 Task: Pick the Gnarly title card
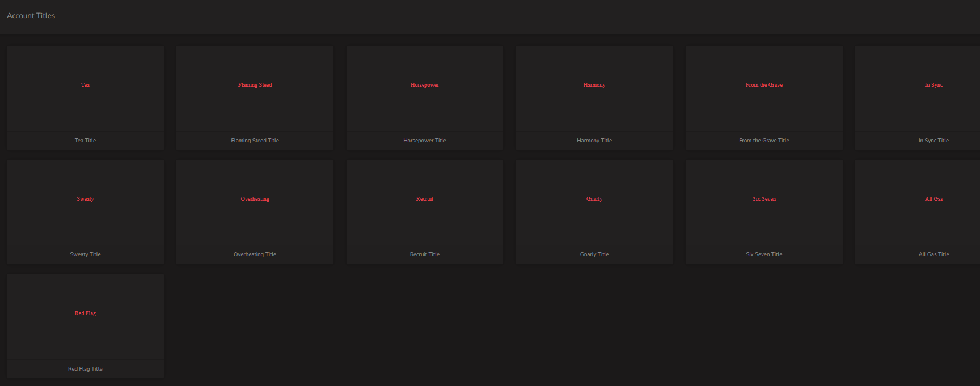point(594,211)
